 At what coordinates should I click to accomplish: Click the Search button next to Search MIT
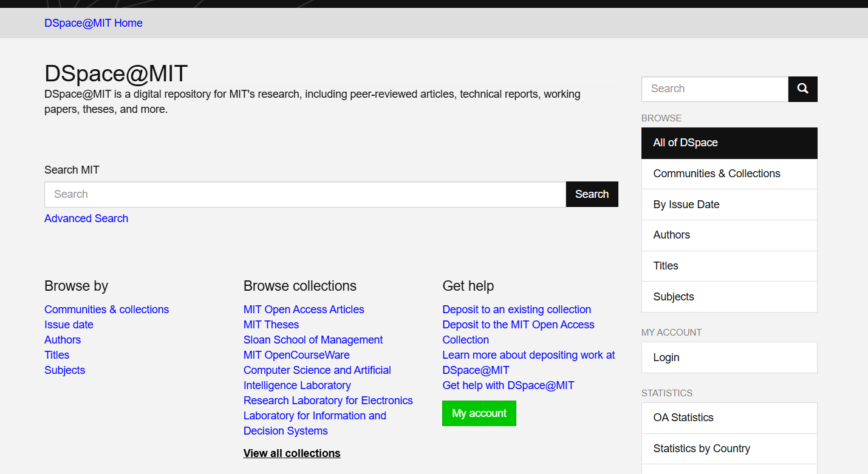point(591,194)
